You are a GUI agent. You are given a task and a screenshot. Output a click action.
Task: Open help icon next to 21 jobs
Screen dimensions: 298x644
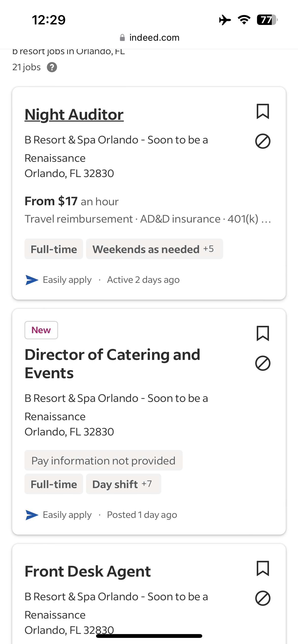pyautogui.click(x=52, y=67)
